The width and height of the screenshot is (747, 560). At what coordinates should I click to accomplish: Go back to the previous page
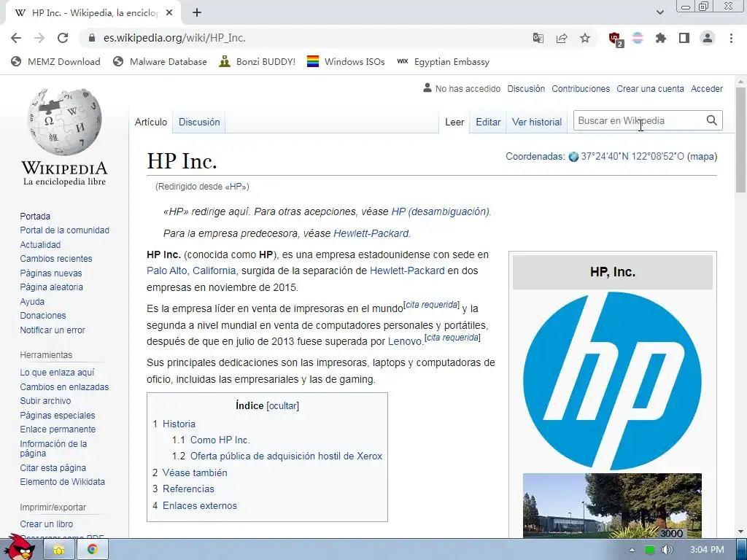click(x=16, y=38)
